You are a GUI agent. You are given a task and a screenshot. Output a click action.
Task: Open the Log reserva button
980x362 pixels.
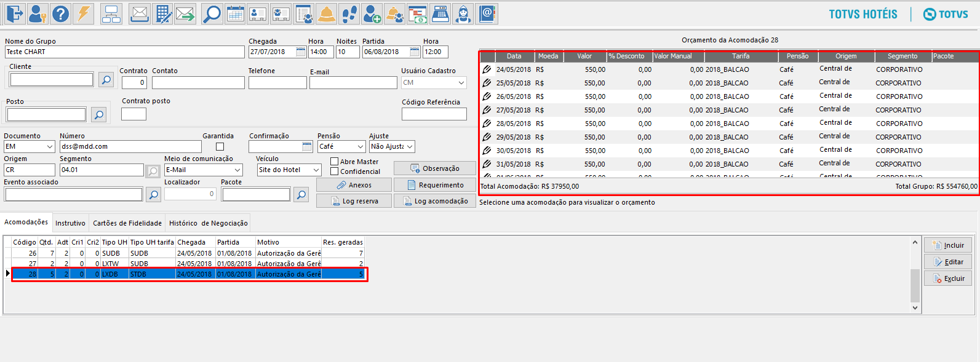click(x=354, y=201)
